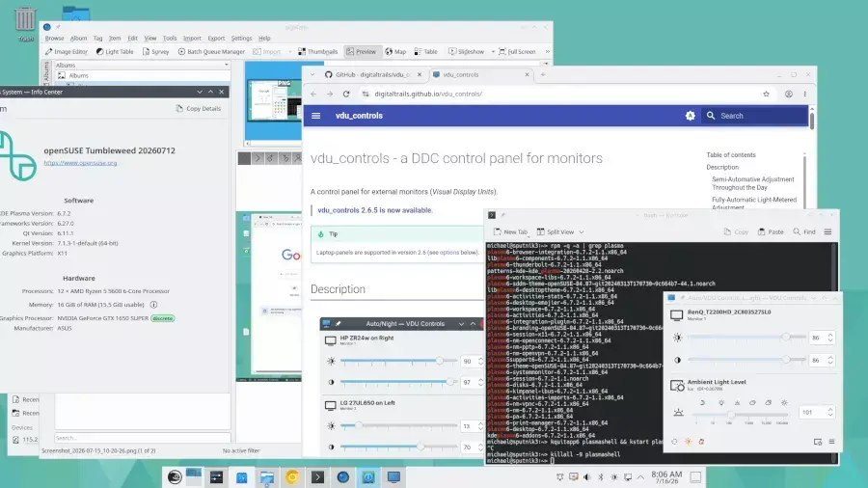Open the volume icon in system tray
868x488 pixels.
586,477
